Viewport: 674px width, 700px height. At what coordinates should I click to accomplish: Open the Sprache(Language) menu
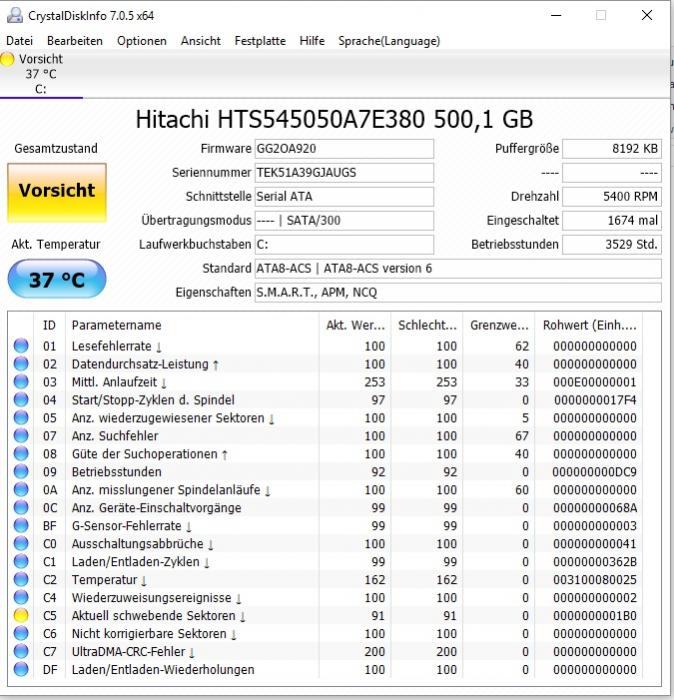coord(389,41)
